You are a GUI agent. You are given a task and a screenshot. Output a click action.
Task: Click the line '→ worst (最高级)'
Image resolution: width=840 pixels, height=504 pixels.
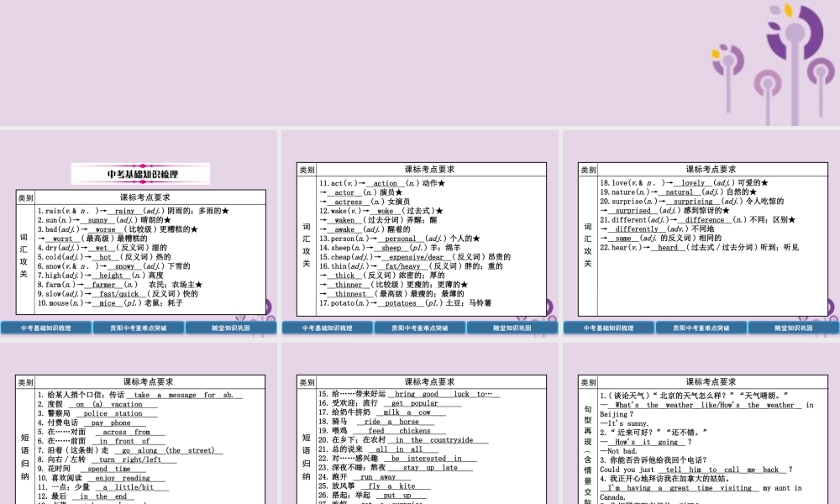(92, 239)
